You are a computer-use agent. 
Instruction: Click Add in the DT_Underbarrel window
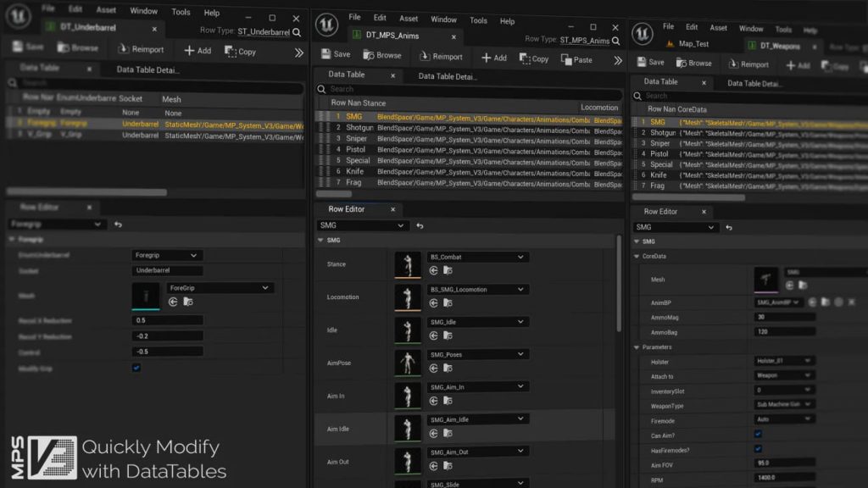point(198,50)
